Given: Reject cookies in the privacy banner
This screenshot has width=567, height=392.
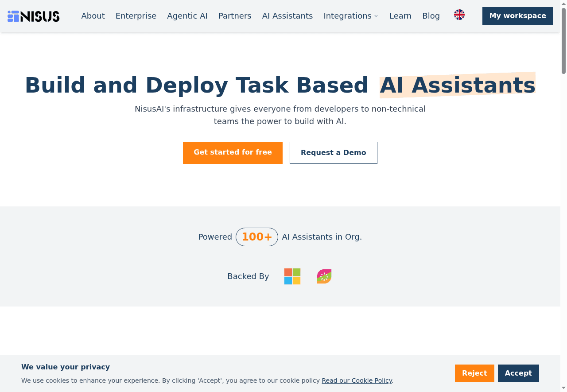Looking at the screenshot, I should click(x=474, y=373).
